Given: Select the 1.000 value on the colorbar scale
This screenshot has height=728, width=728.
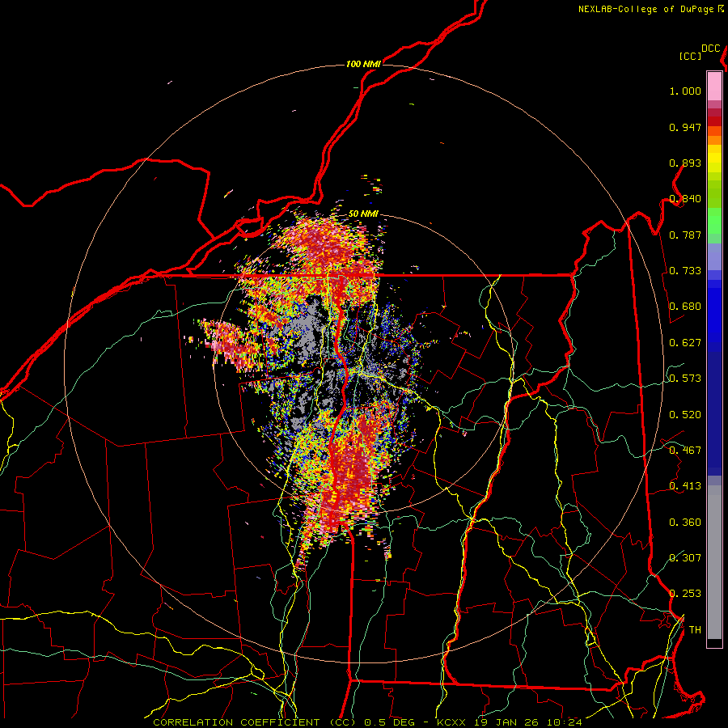Looking at the screenshot, I should [685, 91].
